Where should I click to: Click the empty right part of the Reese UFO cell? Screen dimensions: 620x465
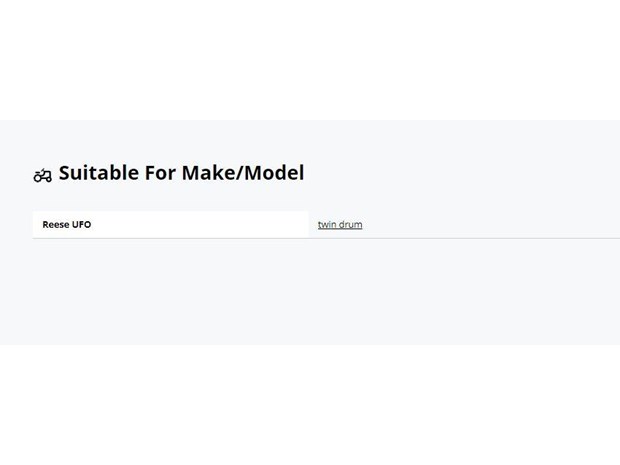tap(200, 225)
